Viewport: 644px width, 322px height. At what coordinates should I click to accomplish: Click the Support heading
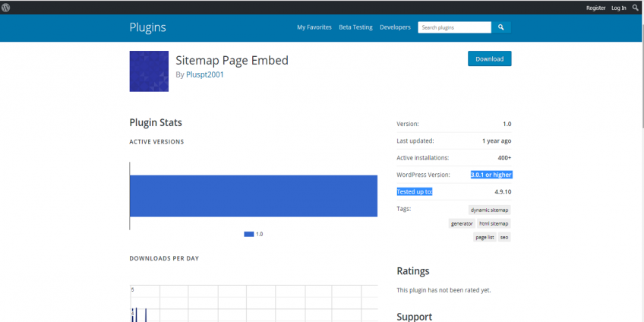tap(415, 317)
